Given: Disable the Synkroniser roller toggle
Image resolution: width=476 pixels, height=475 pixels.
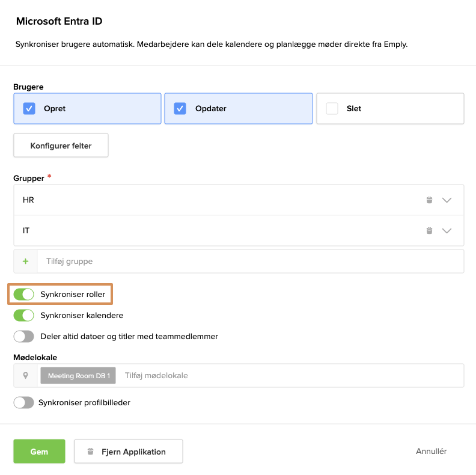Looking at the screenshot, I should (24, 295).
